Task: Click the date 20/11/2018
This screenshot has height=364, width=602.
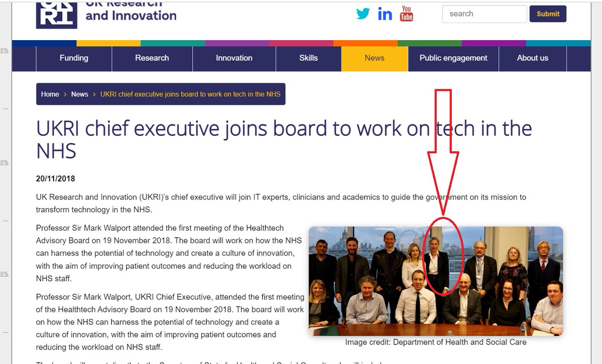Action: [x=56, y=178]
